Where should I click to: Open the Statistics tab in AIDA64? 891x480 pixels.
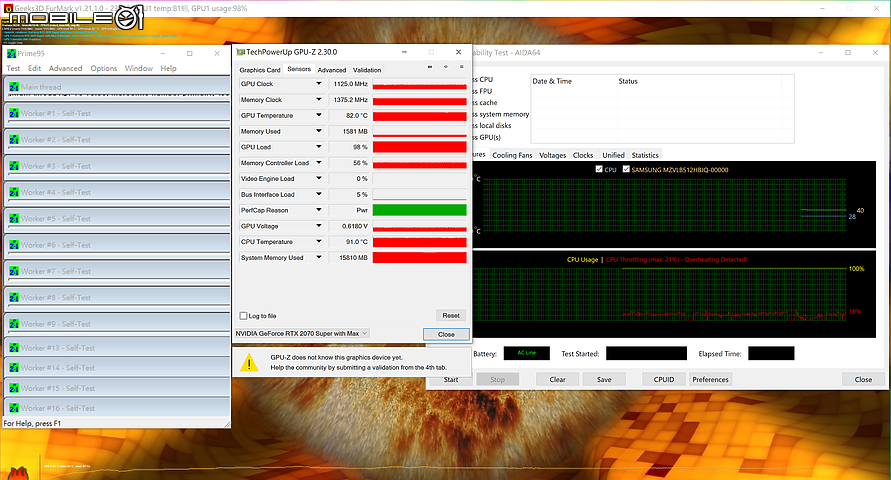click(x=645, y=155)
